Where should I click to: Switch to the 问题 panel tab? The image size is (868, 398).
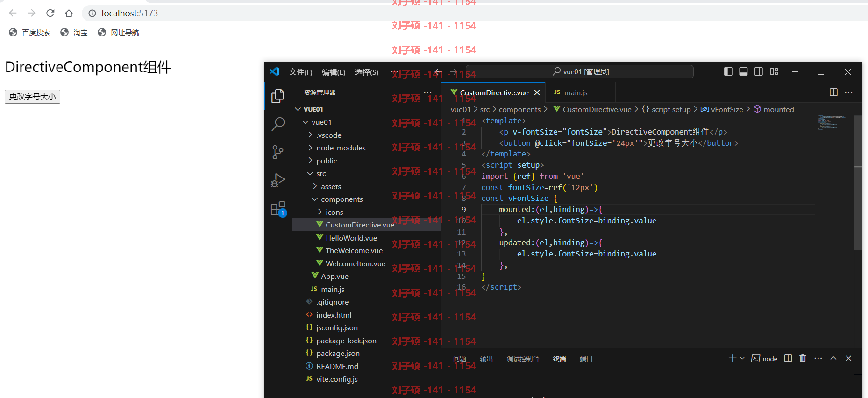(x=460, y=359)
